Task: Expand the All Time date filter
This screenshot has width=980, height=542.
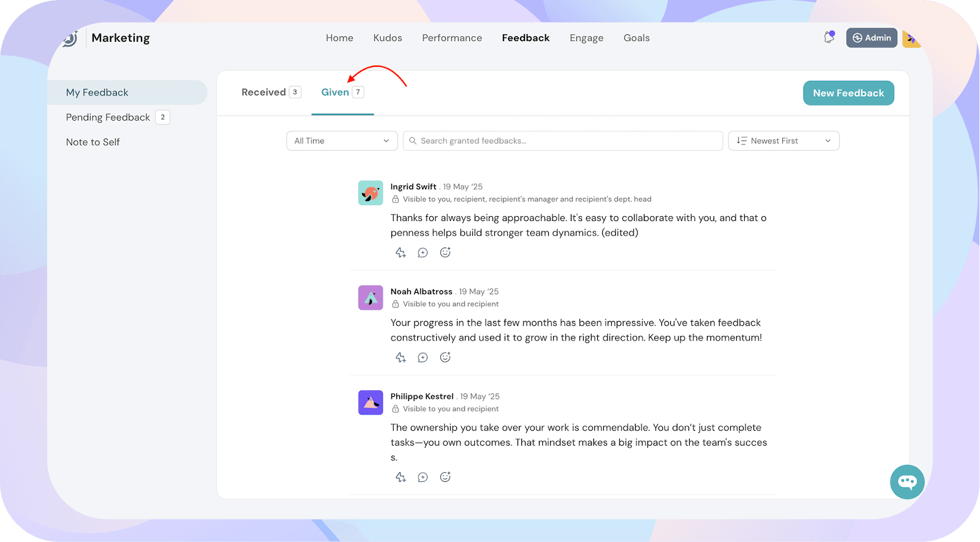Action: click(342, 141)
